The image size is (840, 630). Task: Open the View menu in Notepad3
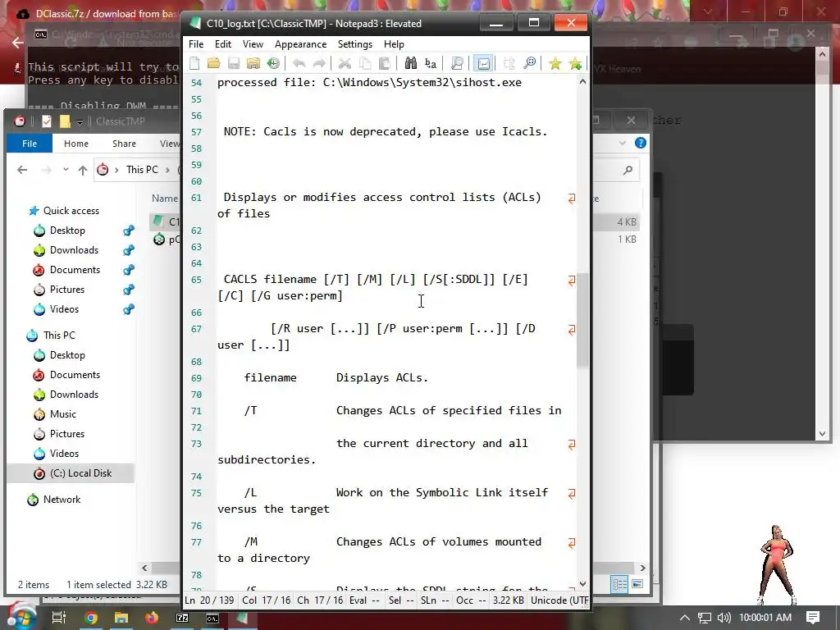(x=253, y=44)
